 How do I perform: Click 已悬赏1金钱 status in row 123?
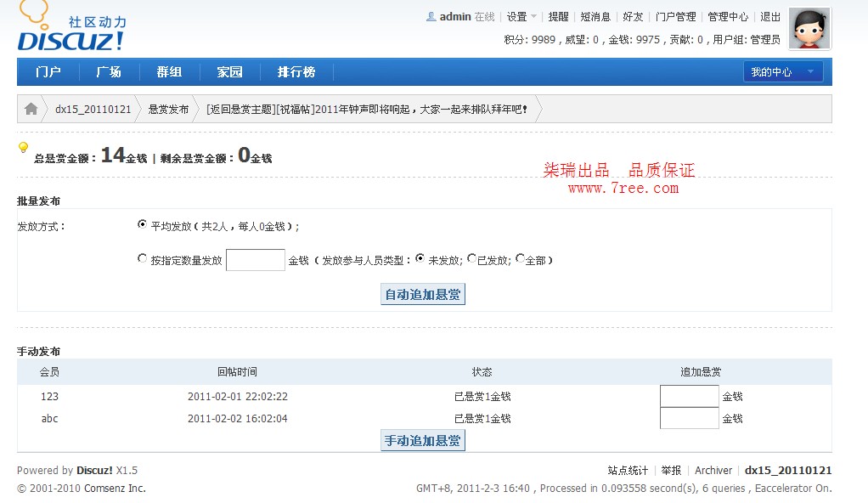coord(482,396)
